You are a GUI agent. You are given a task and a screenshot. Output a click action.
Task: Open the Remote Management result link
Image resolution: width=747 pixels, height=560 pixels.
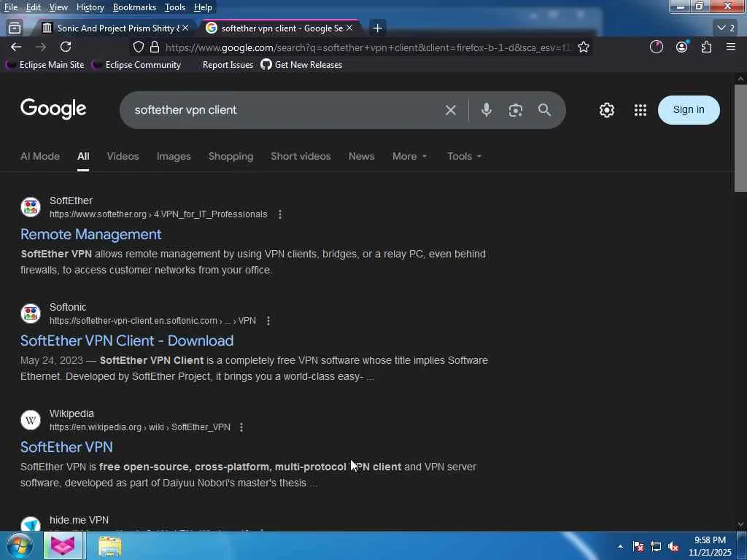click(91, 234)
